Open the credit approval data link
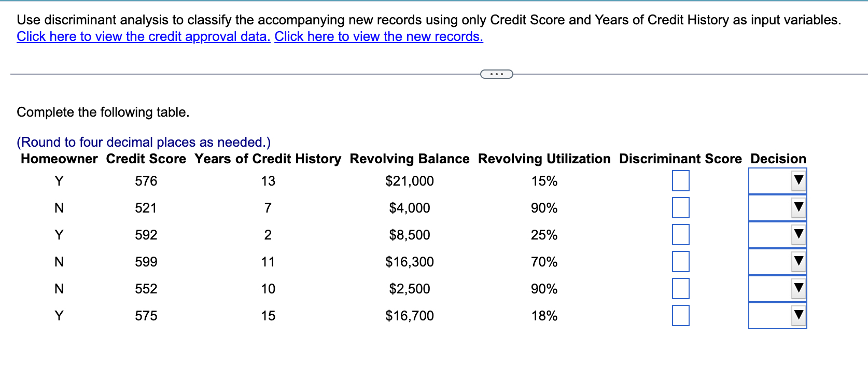The image size is (868, 366). pyautogui.click(x=143, y=36)
